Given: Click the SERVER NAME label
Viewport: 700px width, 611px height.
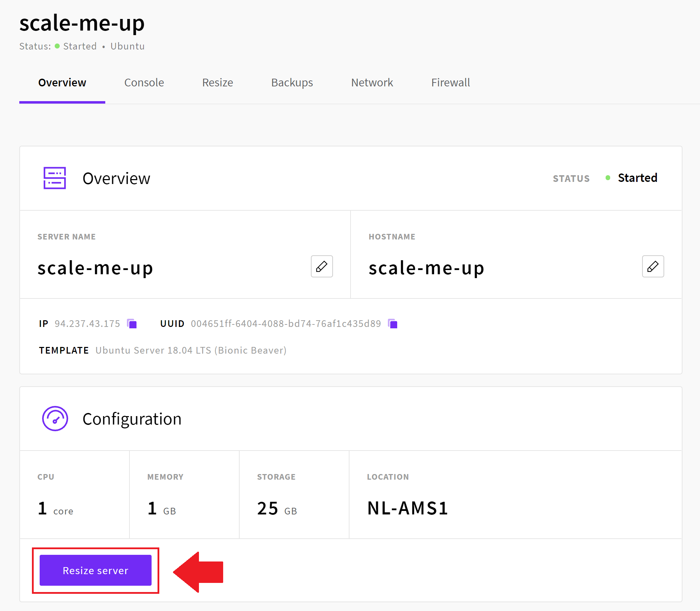Looking at the screenshot, I should point(67,237).
